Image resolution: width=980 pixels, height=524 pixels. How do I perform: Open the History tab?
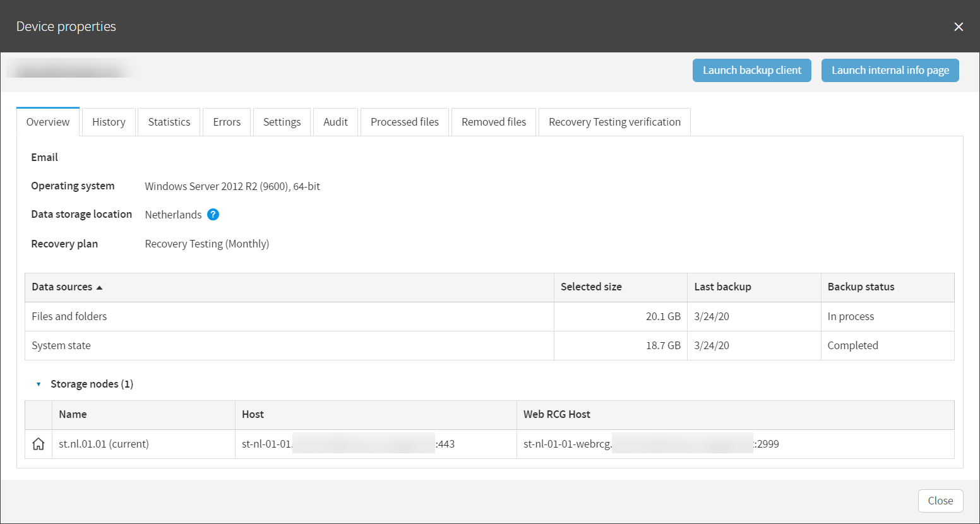pos(109,122)
